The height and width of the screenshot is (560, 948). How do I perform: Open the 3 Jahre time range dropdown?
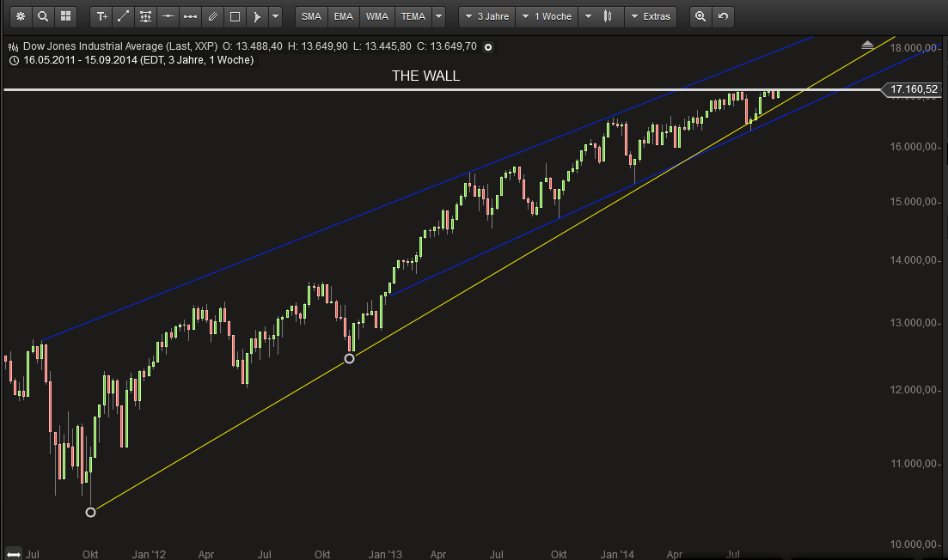coord(486,16)
